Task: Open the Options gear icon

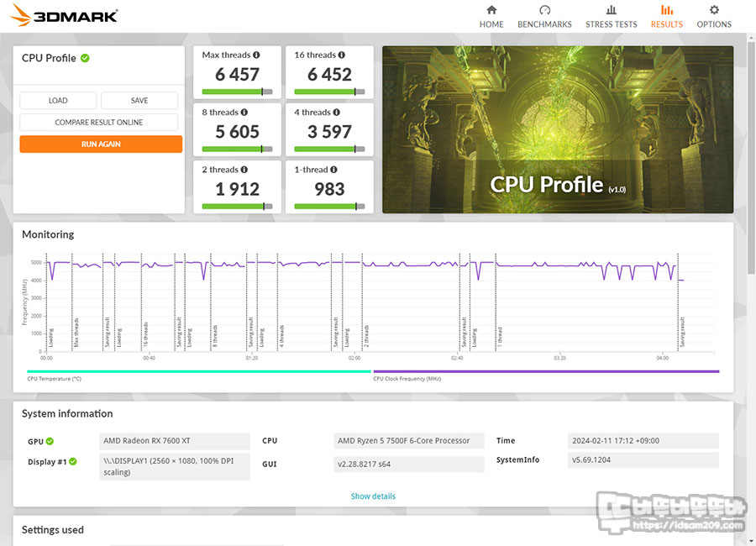Action: point(714,9)
